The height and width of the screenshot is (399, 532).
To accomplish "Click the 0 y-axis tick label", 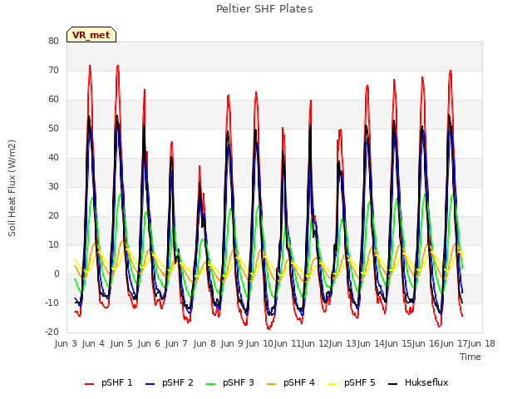I will tap(57, 274).
